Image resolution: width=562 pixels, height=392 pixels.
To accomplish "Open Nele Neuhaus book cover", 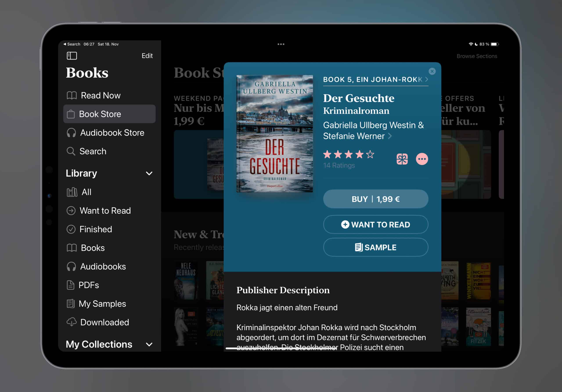I will (x=186, y=281).
